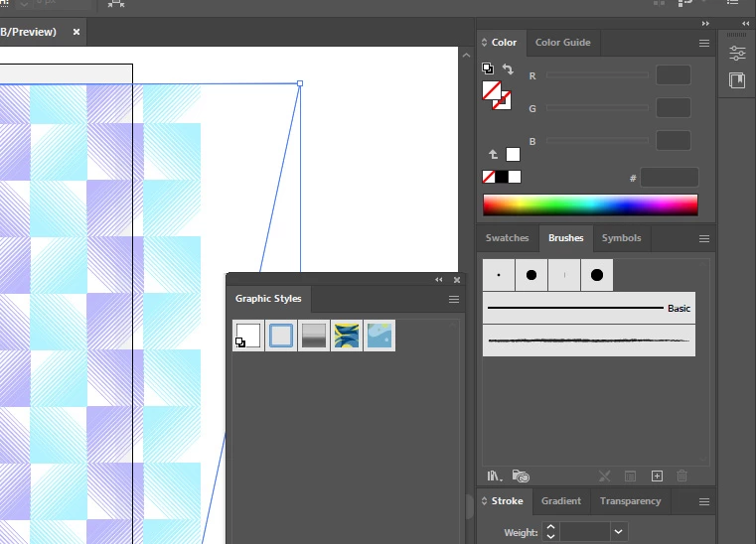
Task: Apply the Default Graphic Style thumbnail
Action: click(247, 336)
